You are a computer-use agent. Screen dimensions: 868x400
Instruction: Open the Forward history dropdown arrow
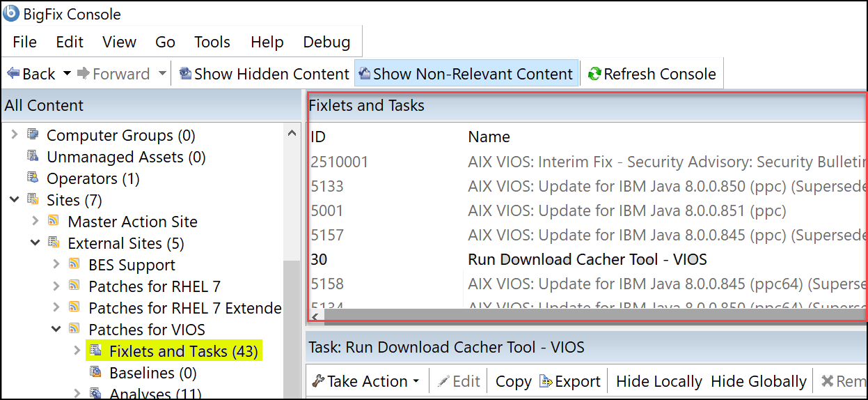pyautogui.click(x=162, y=73)
